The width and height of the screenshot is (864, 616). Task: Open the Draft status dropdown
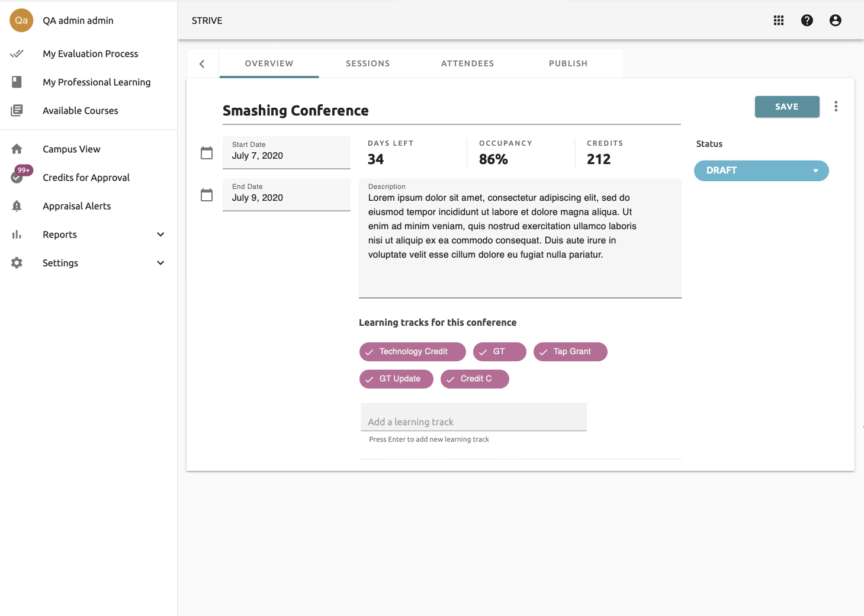(761, 171)
